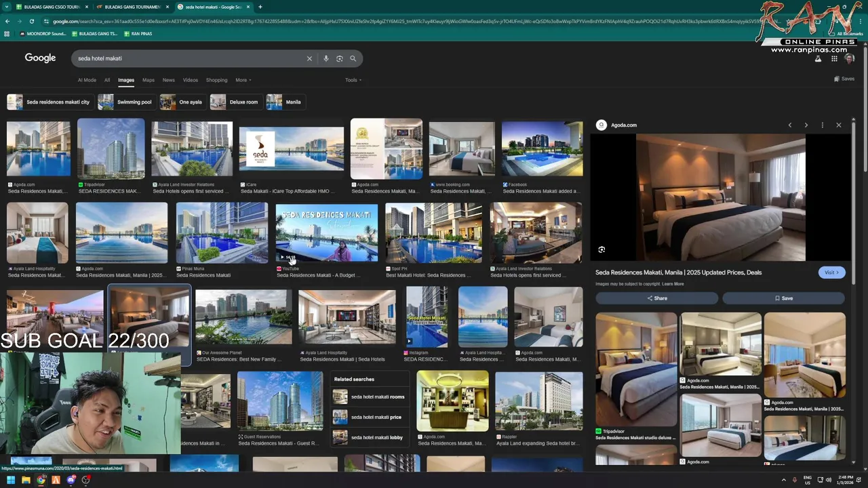Show hidden system tray icons

784,480
